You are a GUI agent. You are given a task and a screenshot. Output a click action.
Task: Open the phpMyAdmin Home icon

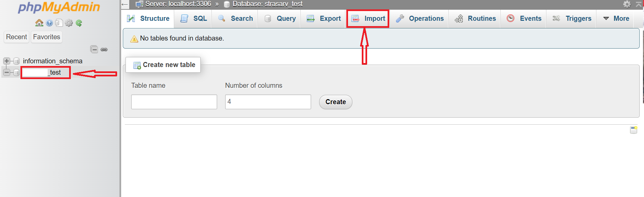[x=39, y=23]
